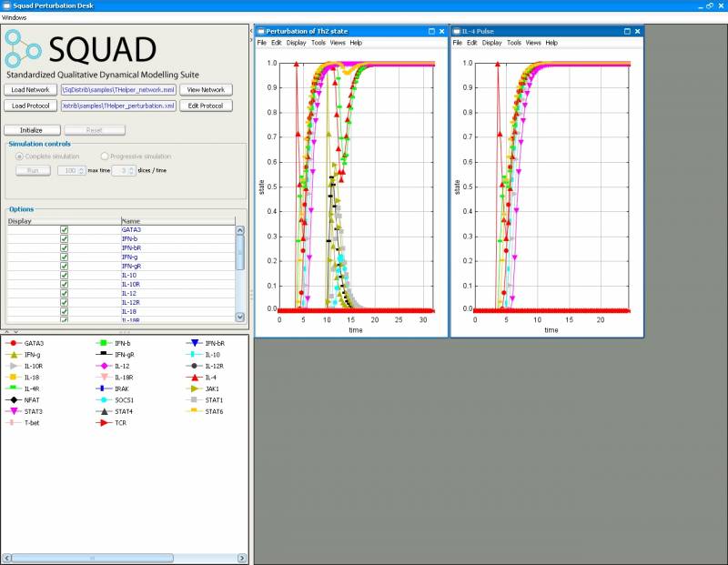Image resolution: width=728 pixels, height=565 pixels.
Task: Open Help menu in IL-4 Pulse window
Action: (551, 43)
